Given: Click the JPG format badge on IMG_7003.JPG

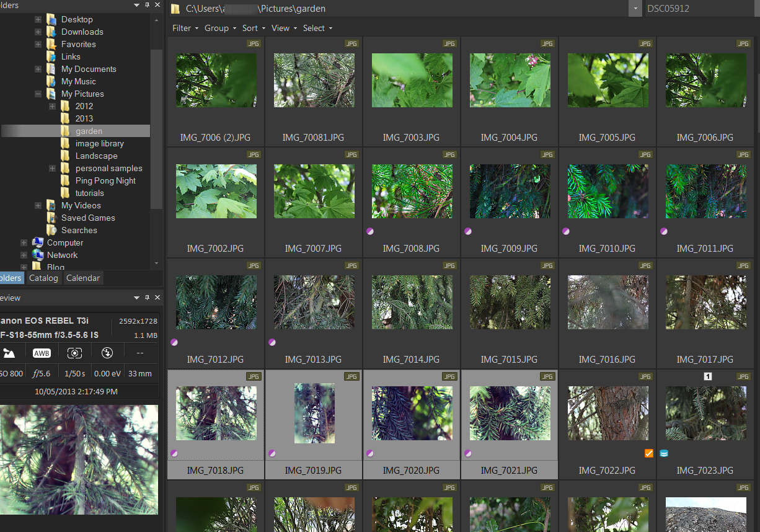Looking at the screenshot, I should (449, 43).
